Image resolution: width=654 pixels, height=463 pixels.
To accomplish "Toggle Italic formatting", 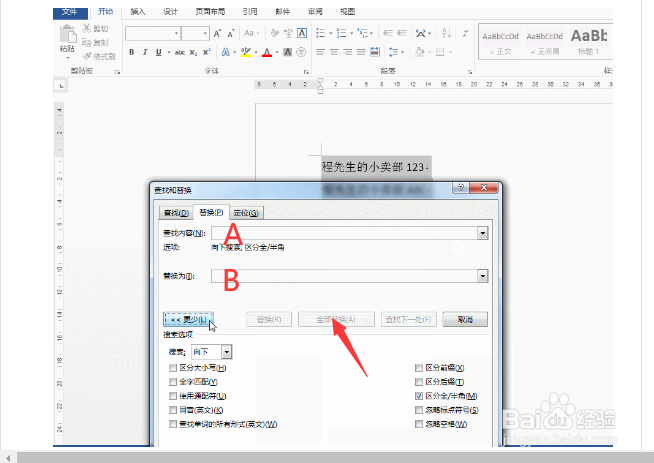I will click(145, 52).
